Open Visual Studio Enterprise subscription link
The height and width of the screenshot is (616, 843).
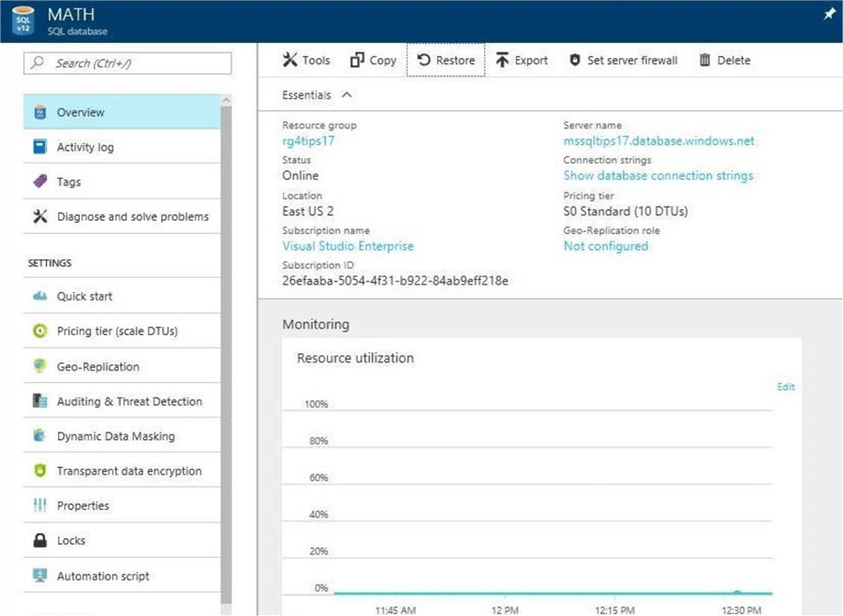[348, 246]
